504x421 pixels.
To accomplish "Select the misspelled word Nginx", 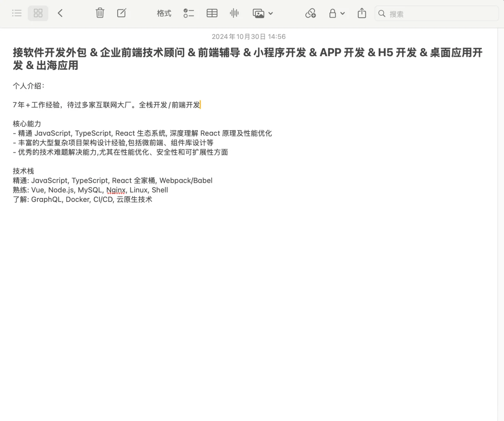I will [x=116, y=190].
